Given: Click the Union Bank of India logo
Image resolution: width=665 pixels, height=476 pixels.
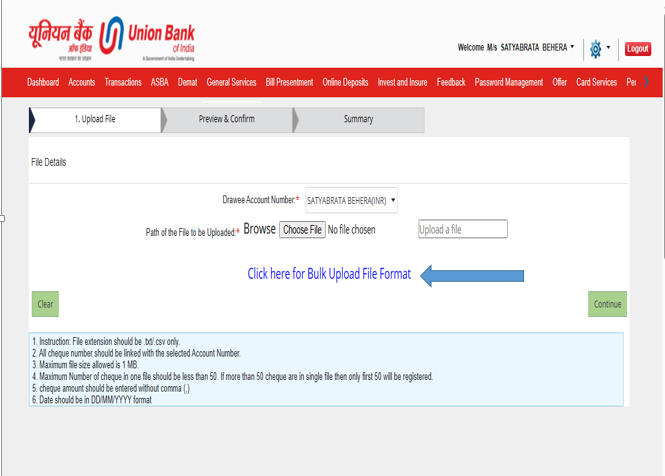Looking at the screenshot, I should click(113, 38).
